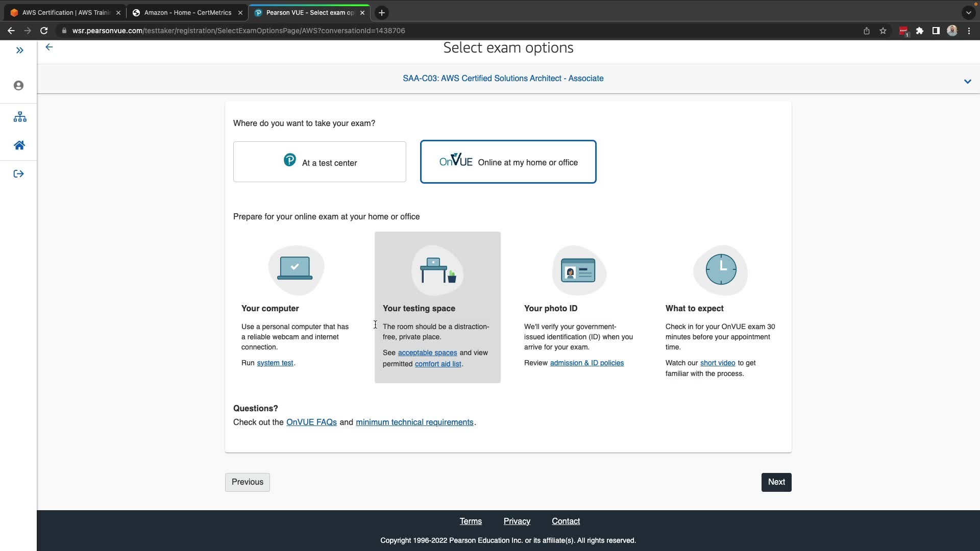This screenshot has width=980, height=551.
Task: Expand SAA-C03 exam details chevron
Action: (967, 82)
